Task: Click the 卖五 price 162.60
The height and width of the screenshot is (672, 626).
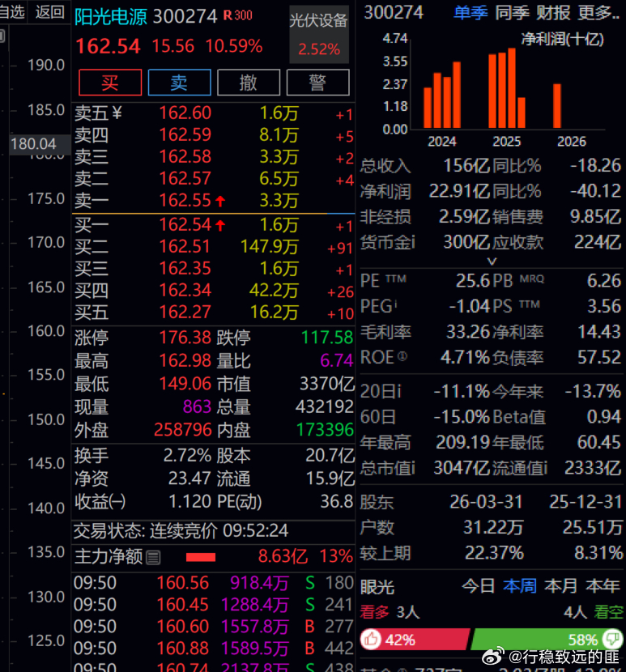Action: click(x=185, y=113)
